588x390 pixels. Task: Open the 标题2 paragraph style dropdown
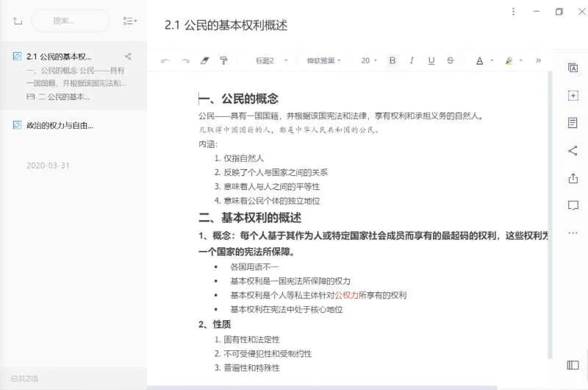pyautogui.click(x=270, y=60)
